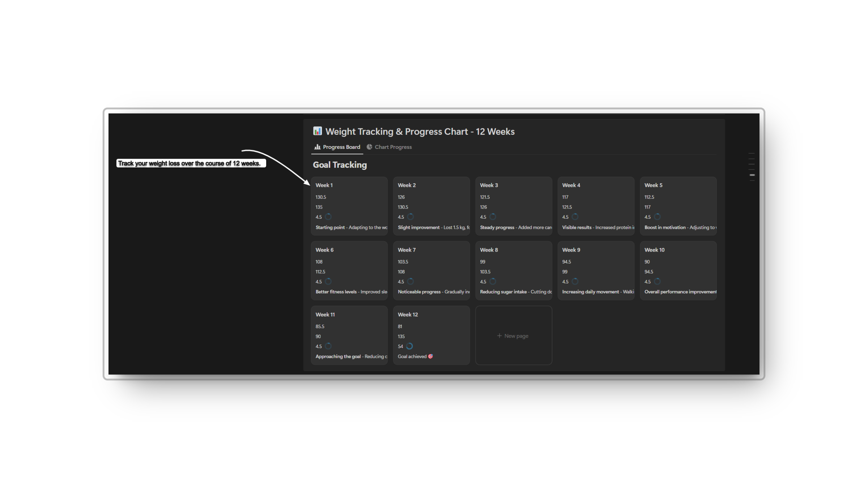Click the Goal Tracking heading
This screenshot has width=868, height=488.
pos(340,165)
